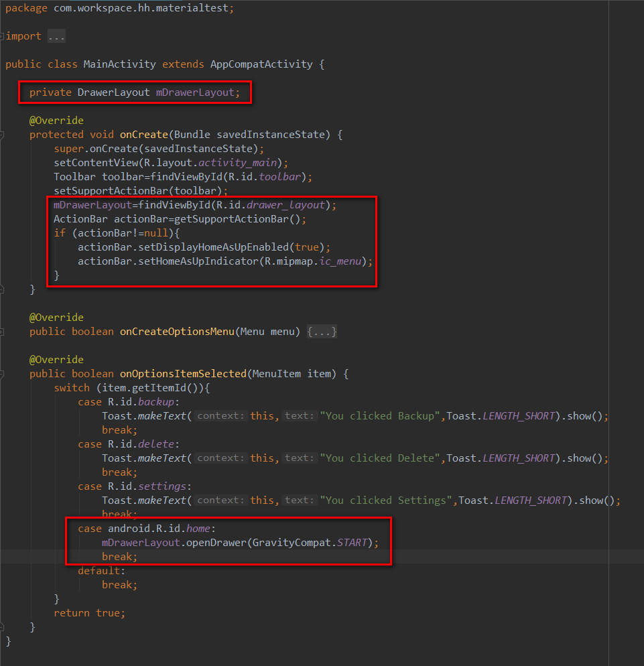Screen dimensions: 644x666
Task: Click string "You clicked Delete"
Action: pyautogui.click(x=380, y=458)
